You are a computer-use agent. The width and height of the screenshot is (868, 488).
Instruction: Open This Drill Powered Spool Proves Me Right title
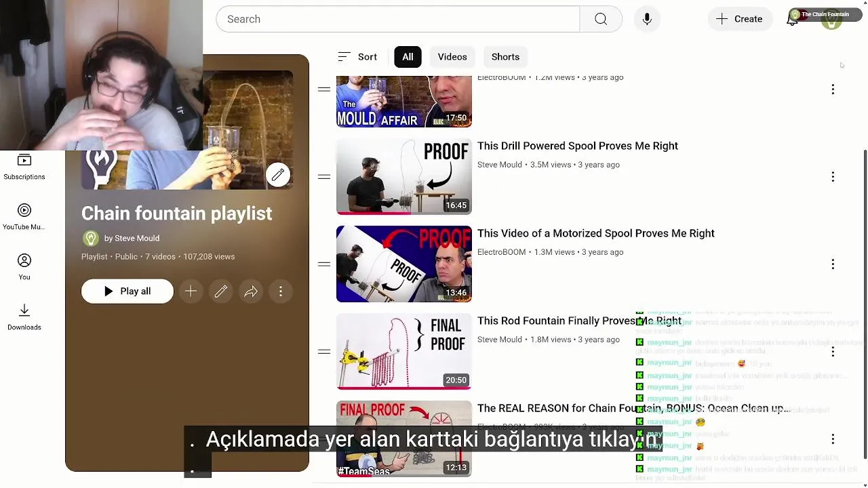(x=578, y=146)
